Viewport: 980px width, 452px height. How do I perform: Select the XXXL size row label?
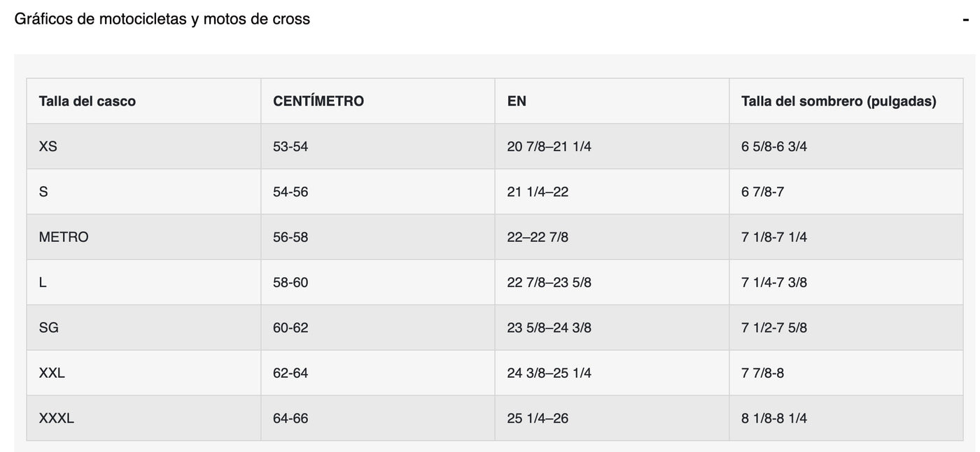coord(57,418)
